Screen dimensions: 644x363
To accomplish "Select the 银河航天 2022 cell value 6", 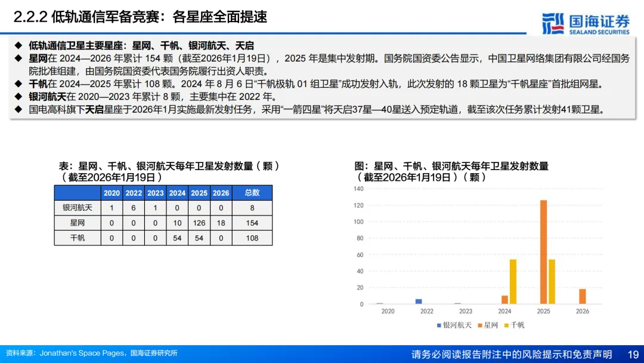I will pyautogui.click(x=134, y=208).
